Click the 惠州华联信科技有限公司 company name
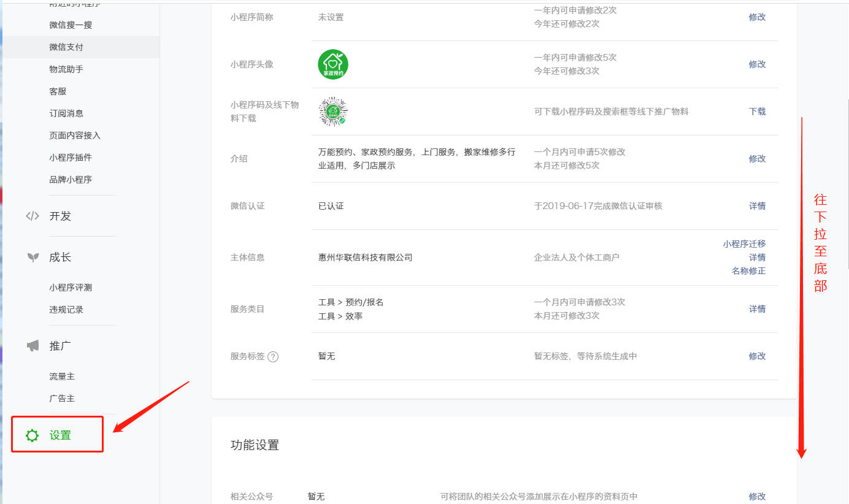 (365, 258)
